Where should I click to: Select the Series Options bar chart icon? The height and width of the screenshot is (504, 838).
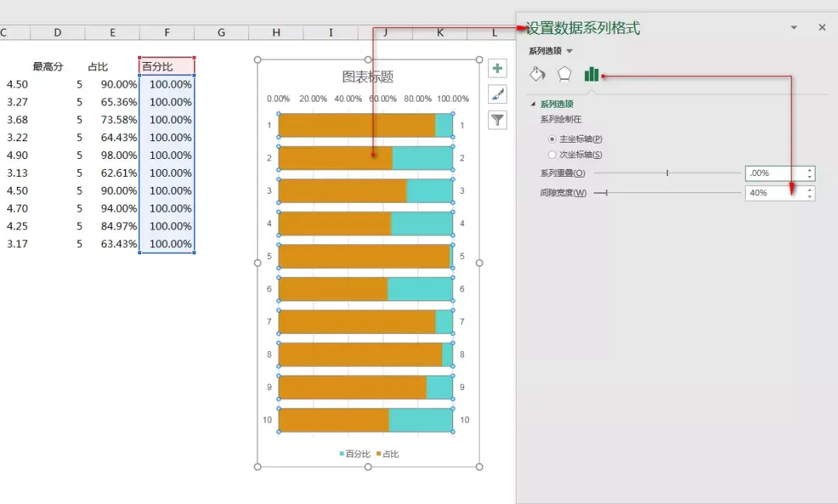point(591,74)
